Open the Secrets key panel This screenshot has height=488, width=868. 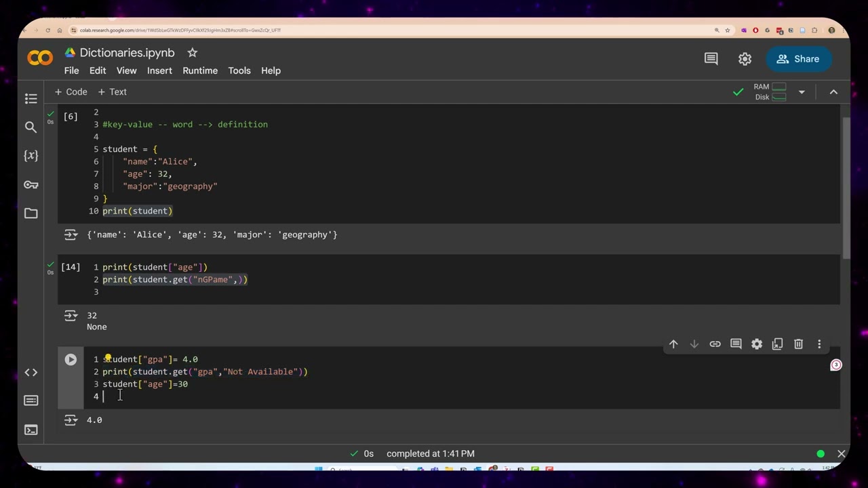tap(31, 184)
